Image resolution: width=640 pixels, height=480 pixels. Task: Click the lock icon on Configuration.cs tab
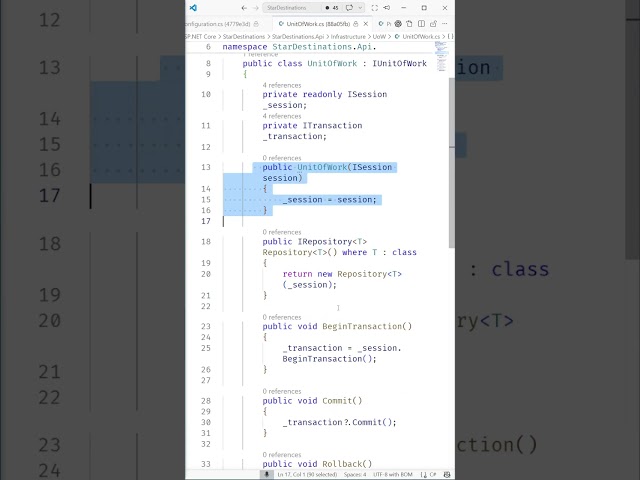click(256, 24)
